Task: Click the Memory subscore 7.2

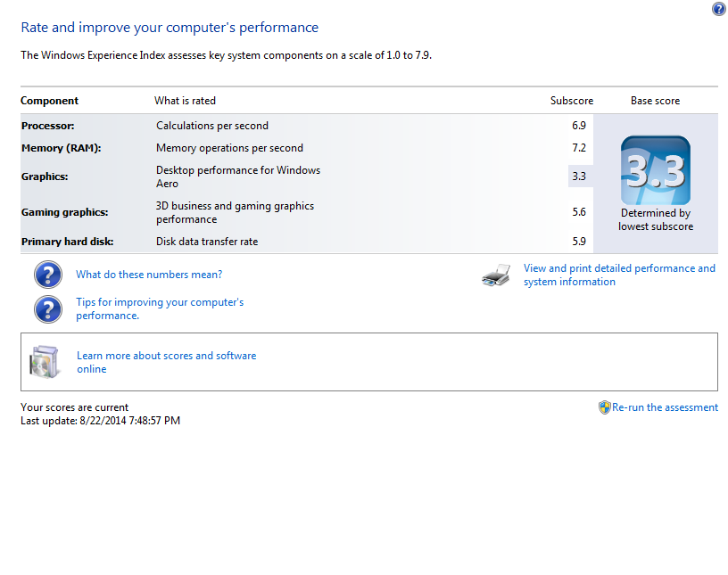Action: [579, 148]
